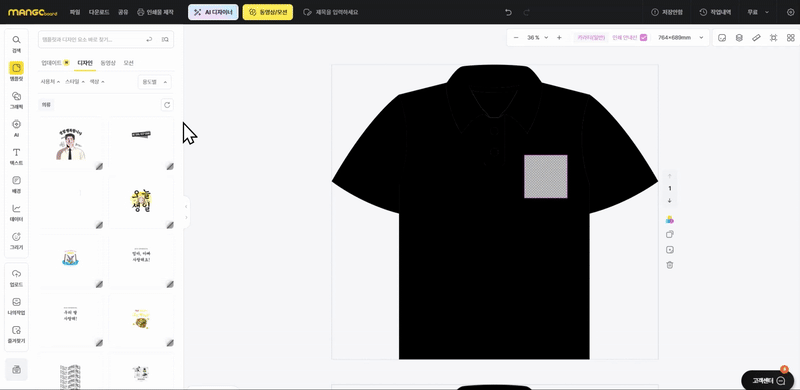The image size is (800, 390).
Task: Switch to the 업데이트 tab
Action: tap(55, 63)
